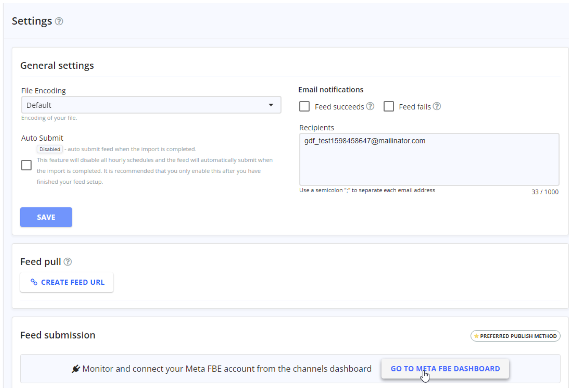This screenshot has width=575, height=392.
Task: Click the SAVE button
Action: [46, 218]
